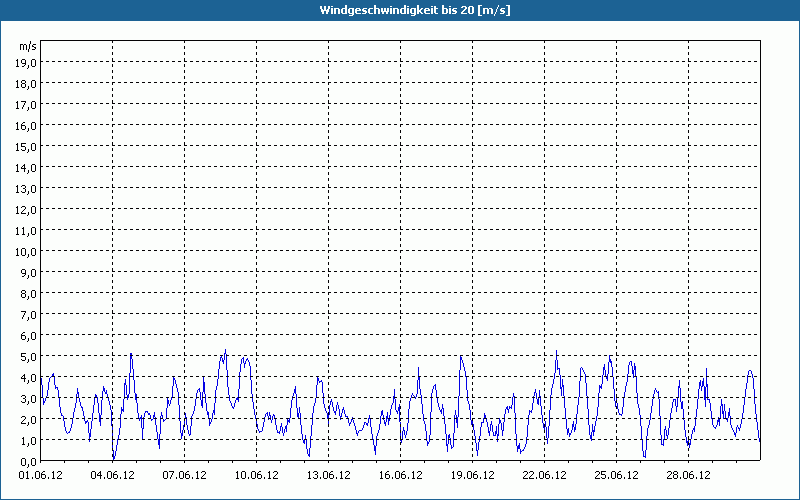Click the 2,0 y-axis label

29,420
